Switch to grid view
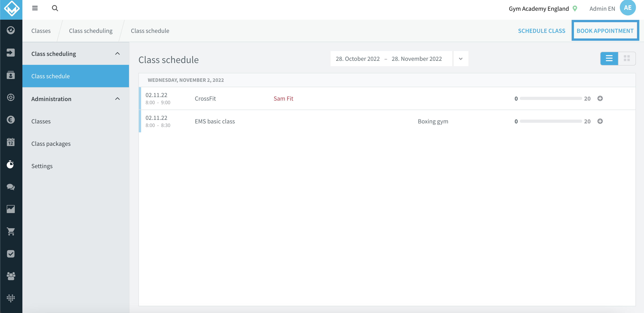 [627, 58]
